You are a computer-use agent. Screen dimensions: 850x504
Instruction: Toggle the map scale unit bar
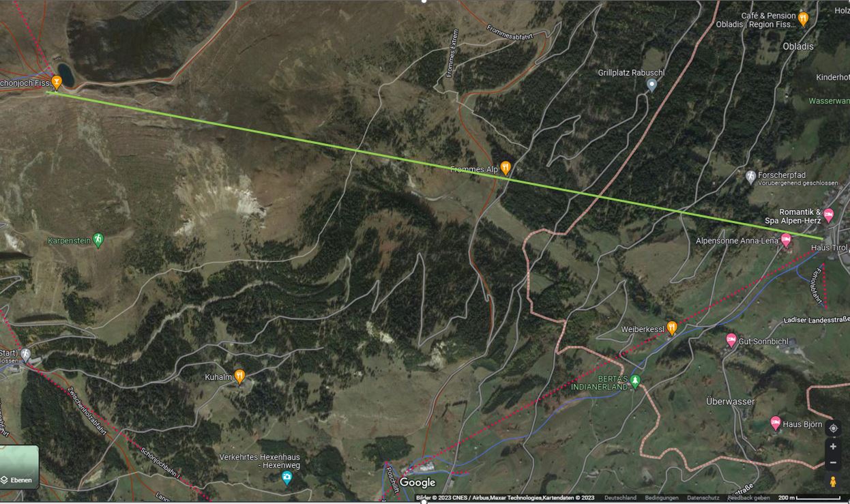tap(809, 498)
